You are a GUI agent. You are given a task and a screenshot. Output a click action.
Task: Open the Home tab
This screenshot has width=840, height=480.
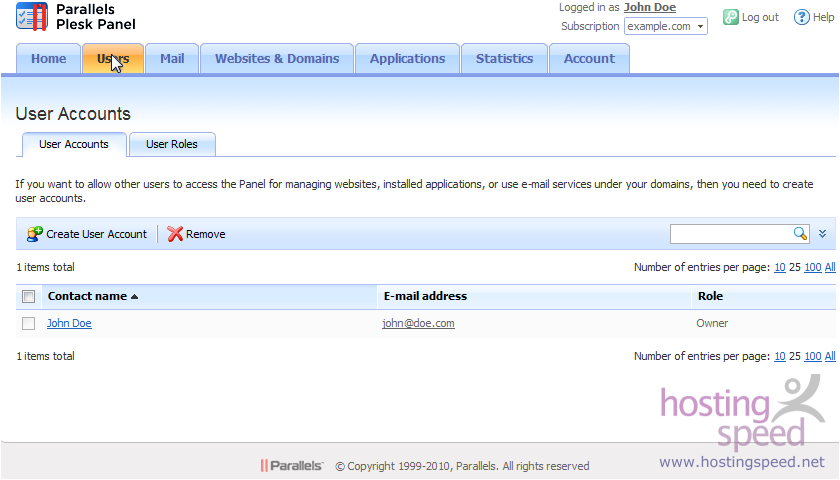click(48, 58)
